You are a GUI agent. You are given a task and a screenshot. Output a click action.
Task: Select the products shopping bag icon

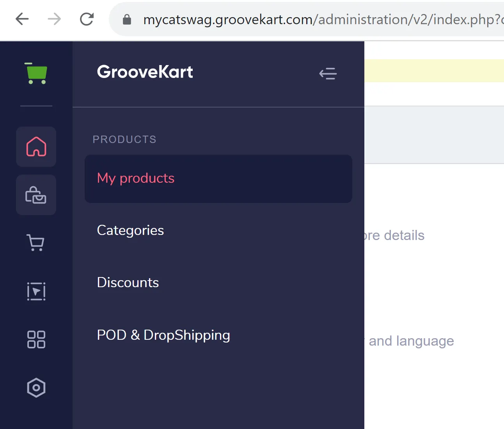pyautogui.click(x=36, y=195)
